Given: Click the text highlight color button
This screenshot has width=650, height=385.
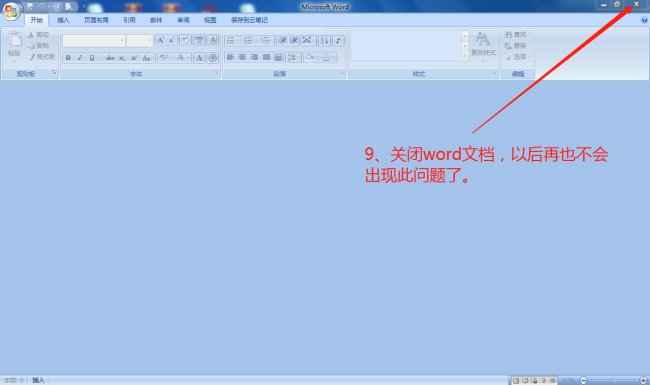Looking at the screenshot, I should pos(163,58).
